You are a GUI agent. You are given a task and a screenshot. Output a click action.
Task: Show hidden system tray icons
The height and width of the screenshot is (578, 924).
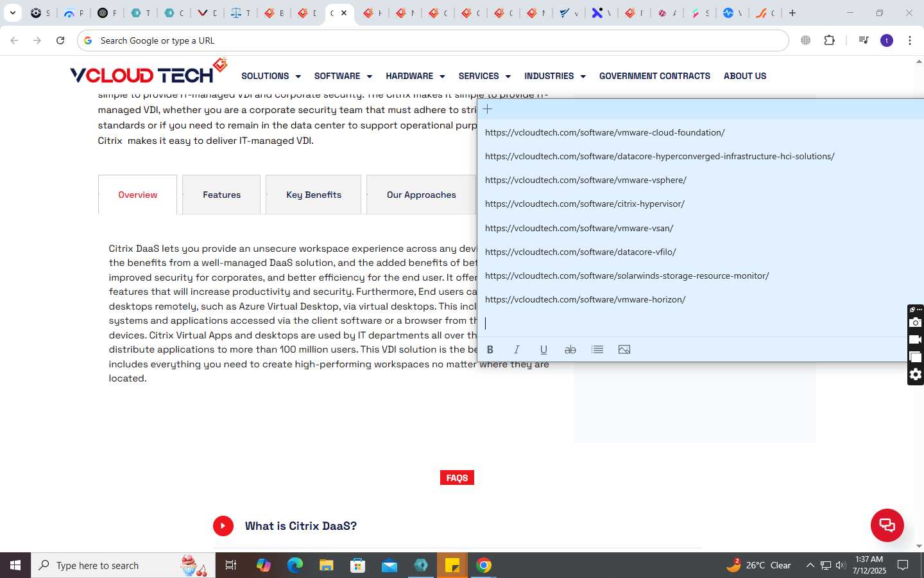810,565
